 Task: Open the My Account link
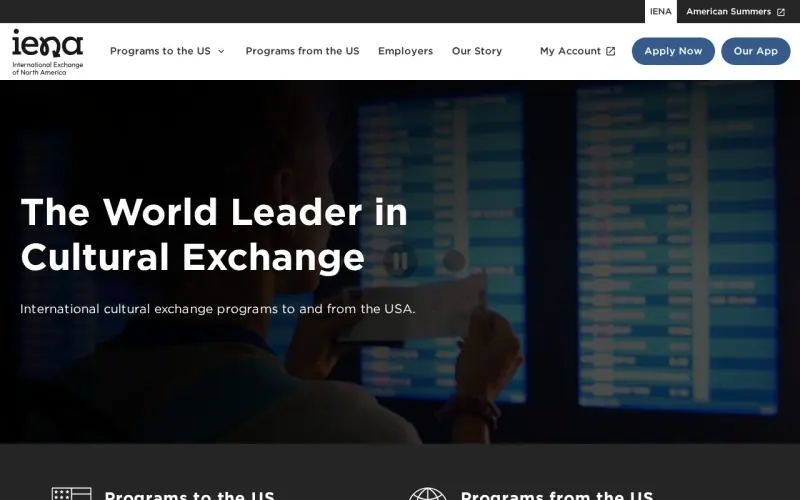coord(570,51)
